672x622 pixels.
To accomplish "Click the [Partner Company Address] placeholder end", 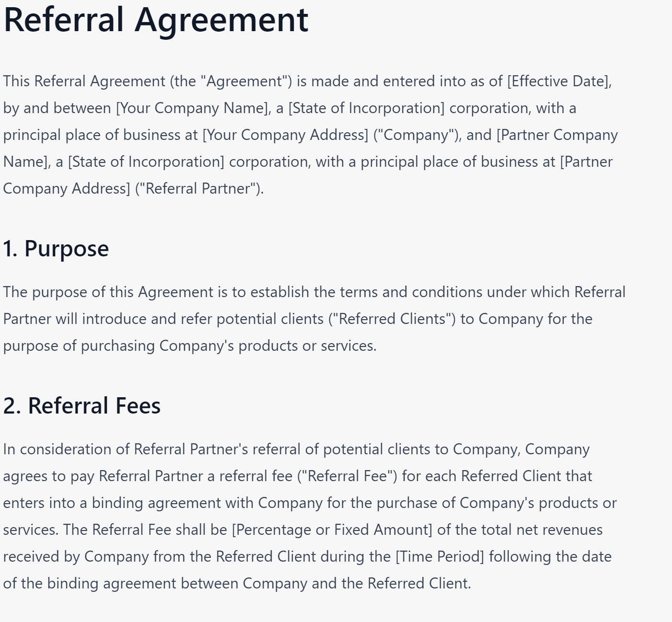I will point(67,189).
